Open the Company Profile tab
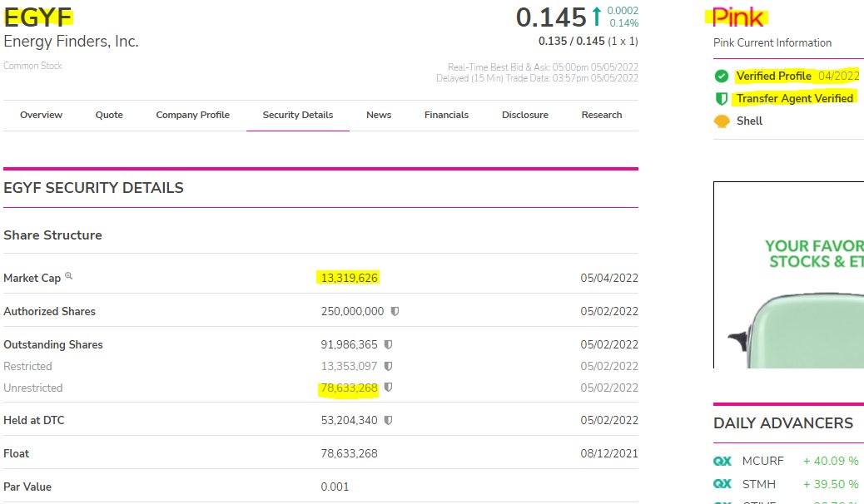 (x=193, y=115)
